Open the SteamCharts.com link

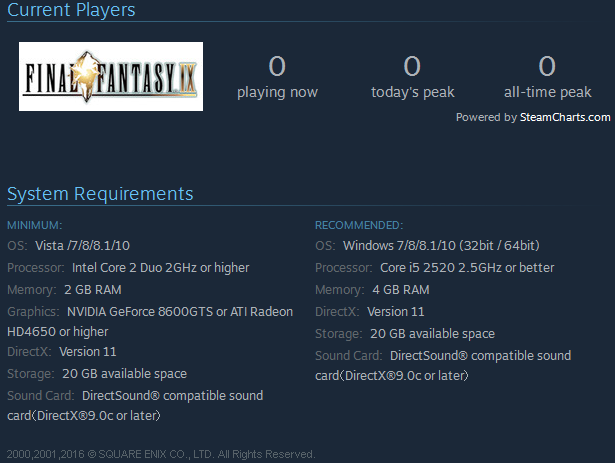(x=565, y=117)
